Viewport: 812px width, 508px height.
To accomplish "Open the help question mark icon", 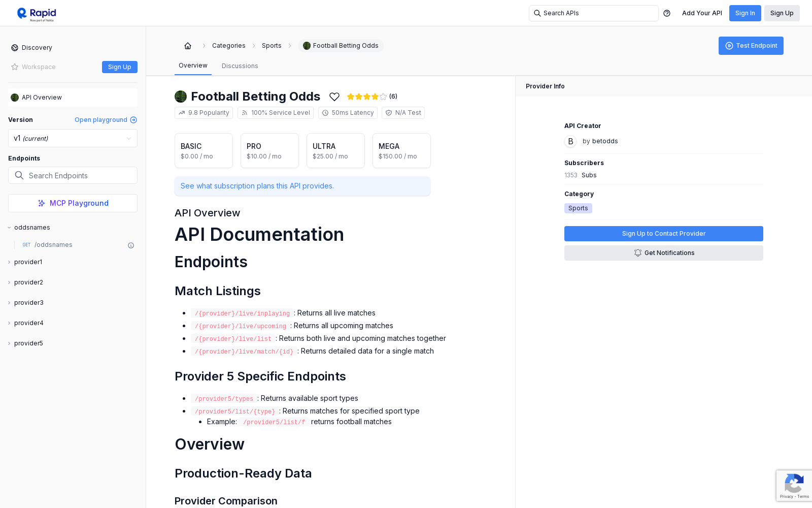I will pos(667,13).
